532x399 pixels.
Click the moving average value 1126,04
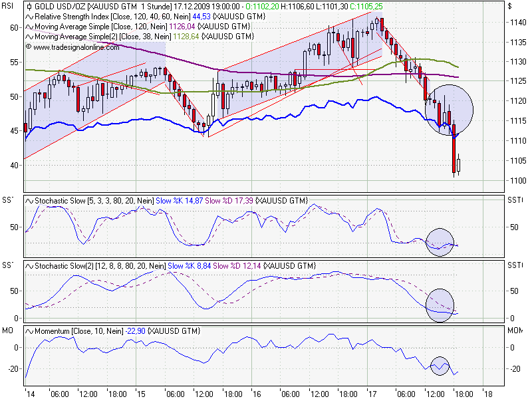click(x=182, y=27)
